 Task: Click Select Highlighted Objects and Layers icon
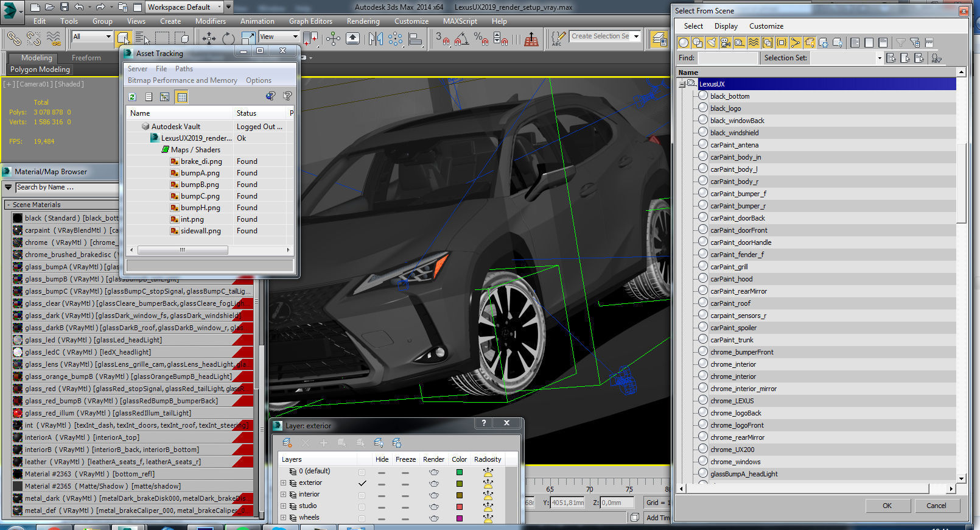pos(342,443)
